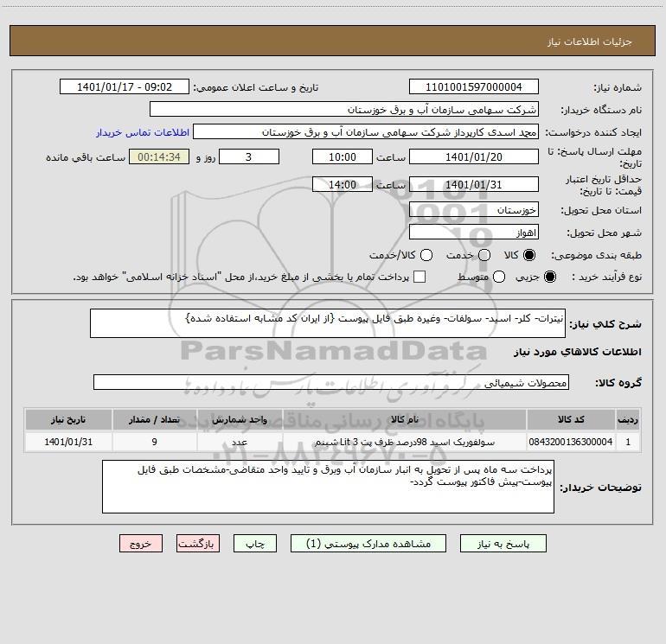This screenshot has height=644, width=666.
Task: Click goods code cell 0843200136300004
Action: pos(571,442)
